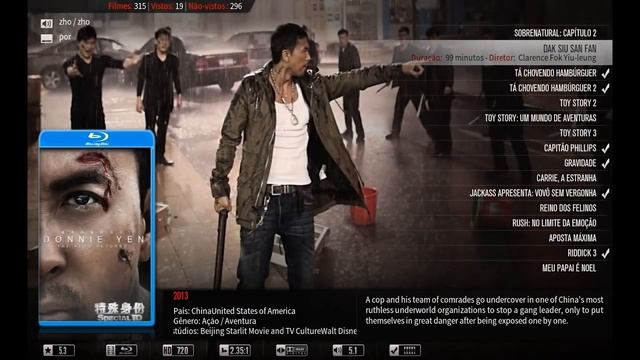Toggle watched checkmark on Gravidade
640x360 pixels.
606,163
